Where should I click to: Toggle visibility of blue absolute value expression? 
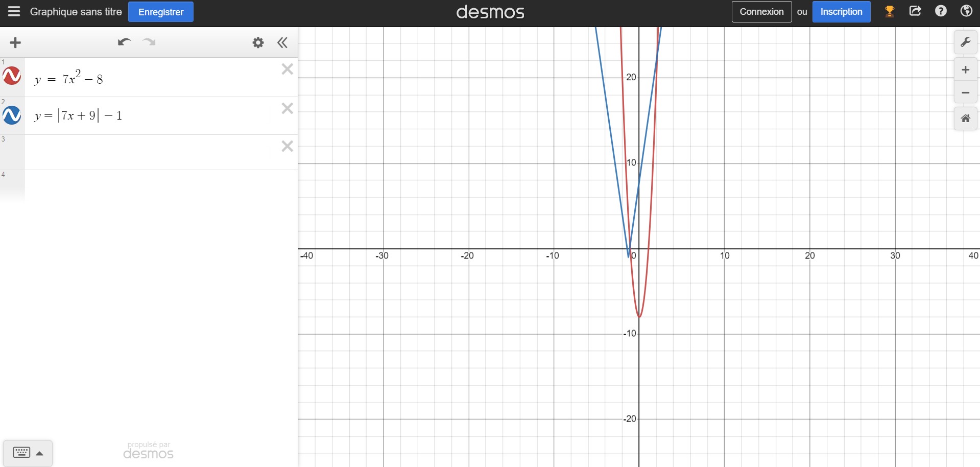tap(12, 115)
